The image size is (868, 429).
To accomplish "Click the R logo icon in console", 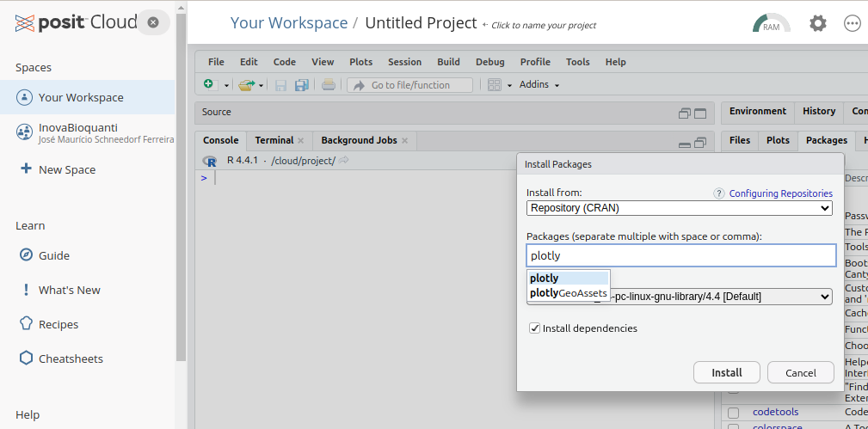I will point(210,161).
